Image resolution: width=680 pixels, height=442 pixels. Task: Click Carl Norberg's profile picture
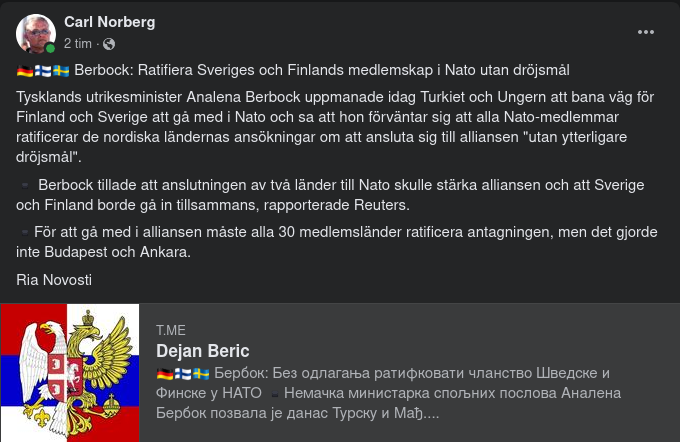click(35, 33)
